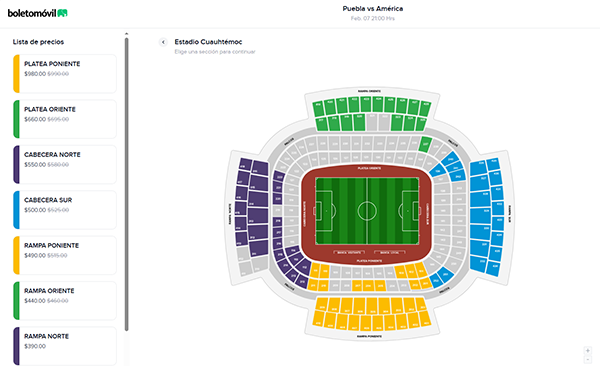600x366 pixels.
Task: Select a purple Rampa Norte section on the map
Action: point(258,199)
